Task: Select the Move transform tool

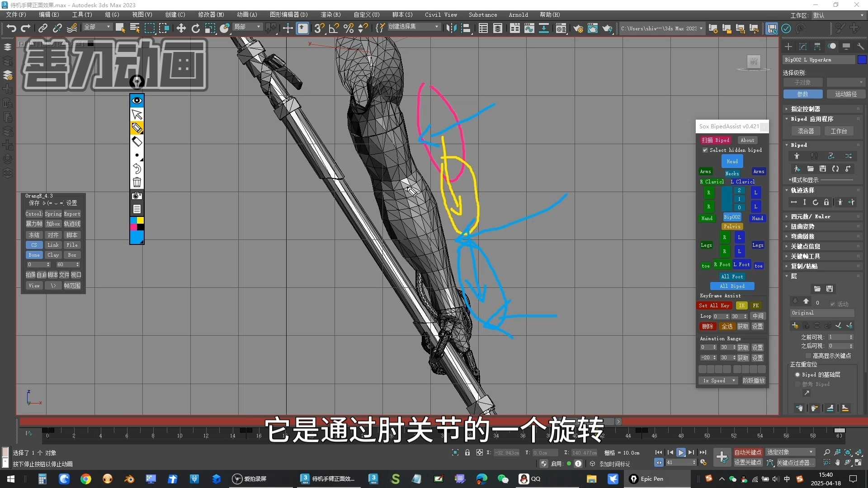Action: click(181, 28)
